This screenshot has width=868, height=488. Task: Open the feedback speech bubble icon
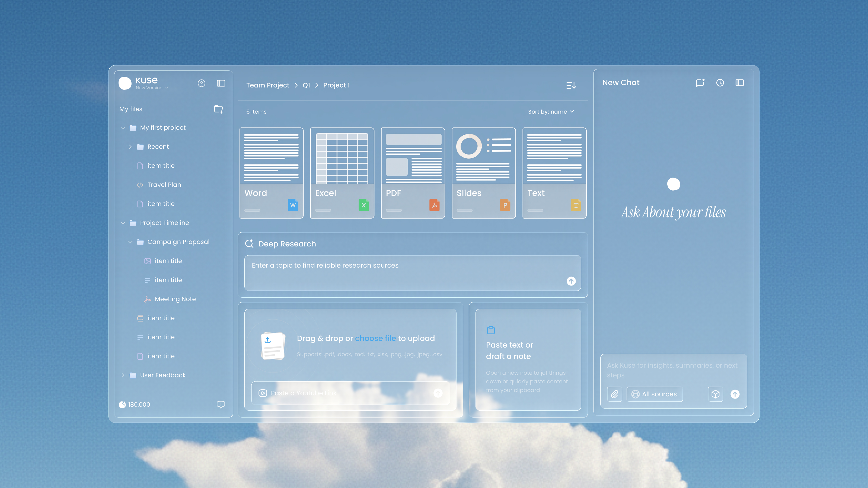221,404
